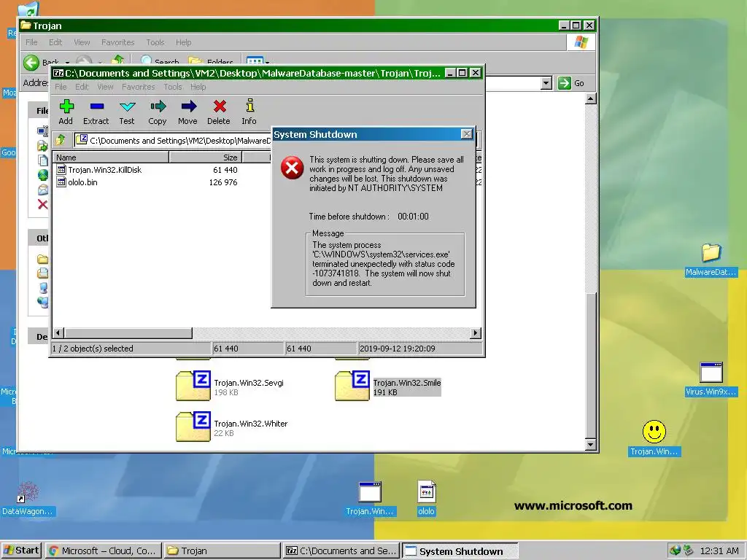
Task: Select Trojan.Win32.Smile archive folder
Action: [388, 386]
